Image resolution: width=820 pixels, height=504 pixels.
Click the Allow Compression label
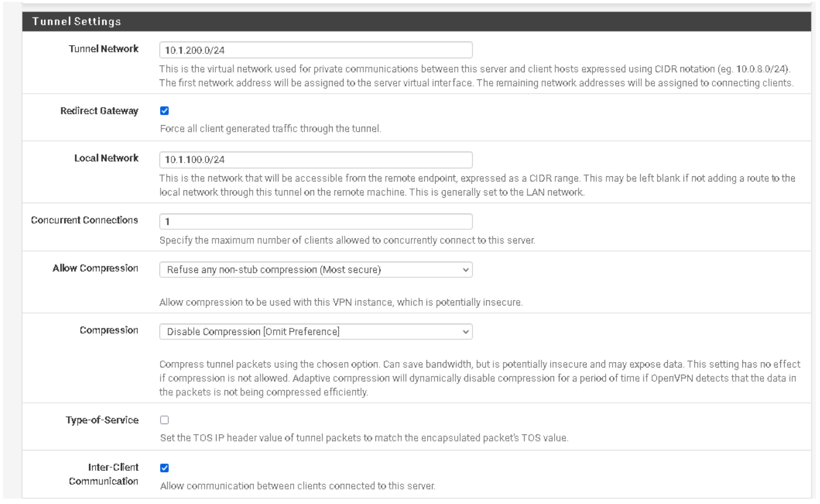96,268
